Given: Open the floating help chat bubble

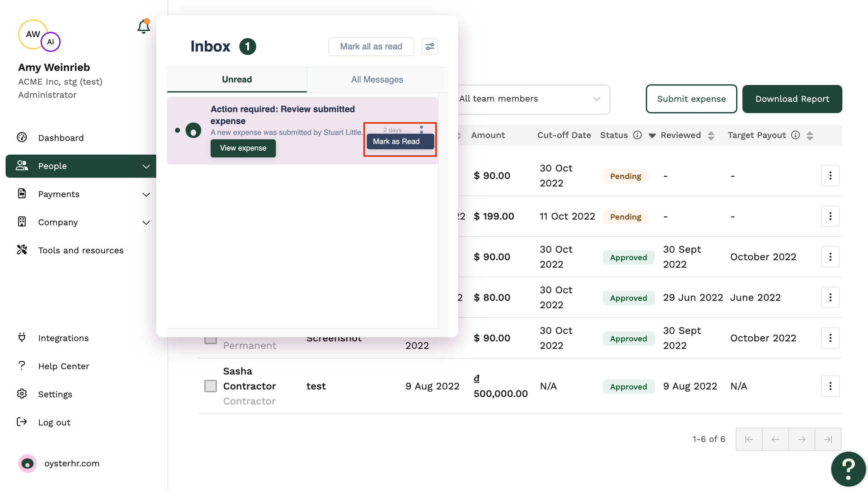Looking at the screenshot, I should pos(848,469).
